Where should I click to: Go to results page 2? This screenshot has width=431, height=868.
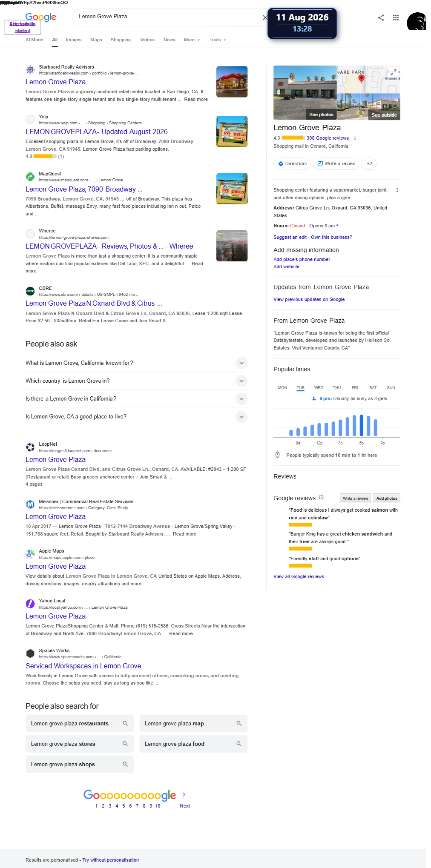click(x=103, y=806)
